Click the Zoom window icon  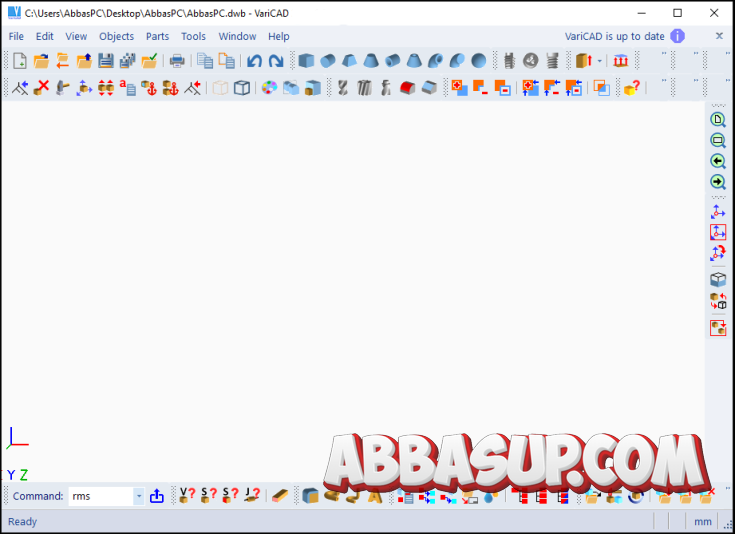[x=718, y=141]
